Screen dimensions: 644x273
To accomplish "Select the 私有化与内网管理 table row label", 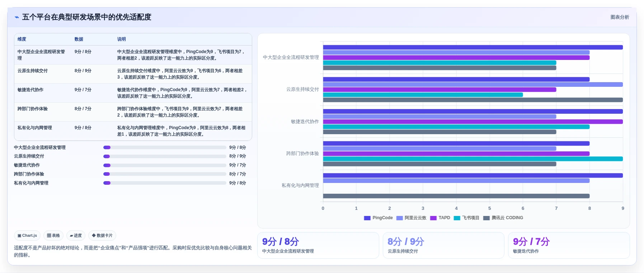I will click(x=35, y=128).
